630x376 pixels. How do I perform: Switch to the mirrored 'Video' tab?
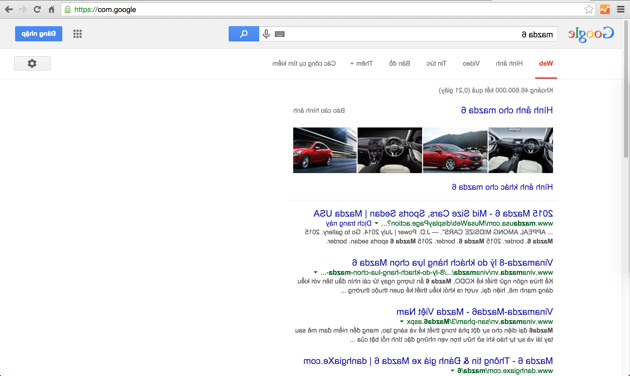[471, 63]
